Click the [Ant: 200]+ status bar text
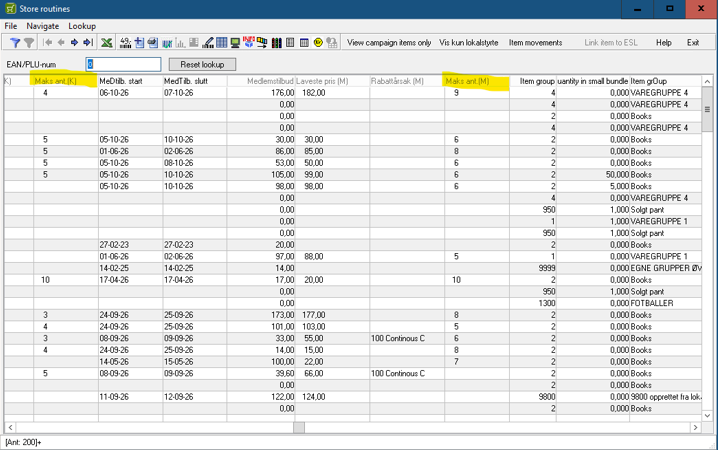 (23, 443)
